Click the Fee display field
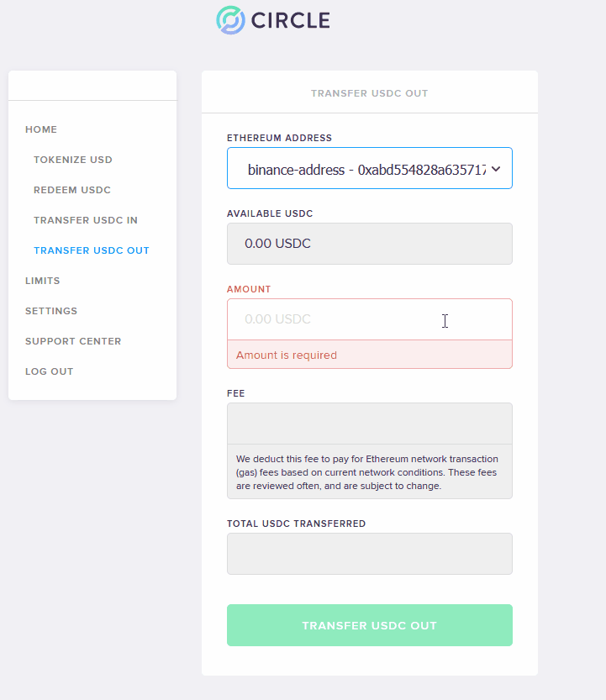The width and height of the screenshot is (606, 700). point(369,424)
